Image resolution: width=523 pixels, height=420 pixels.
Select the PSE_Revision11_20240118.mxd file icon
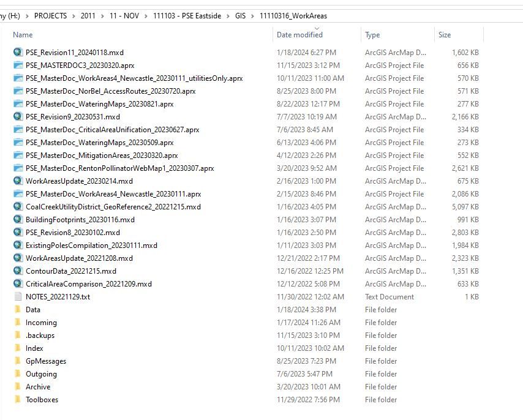pos(18,52)
